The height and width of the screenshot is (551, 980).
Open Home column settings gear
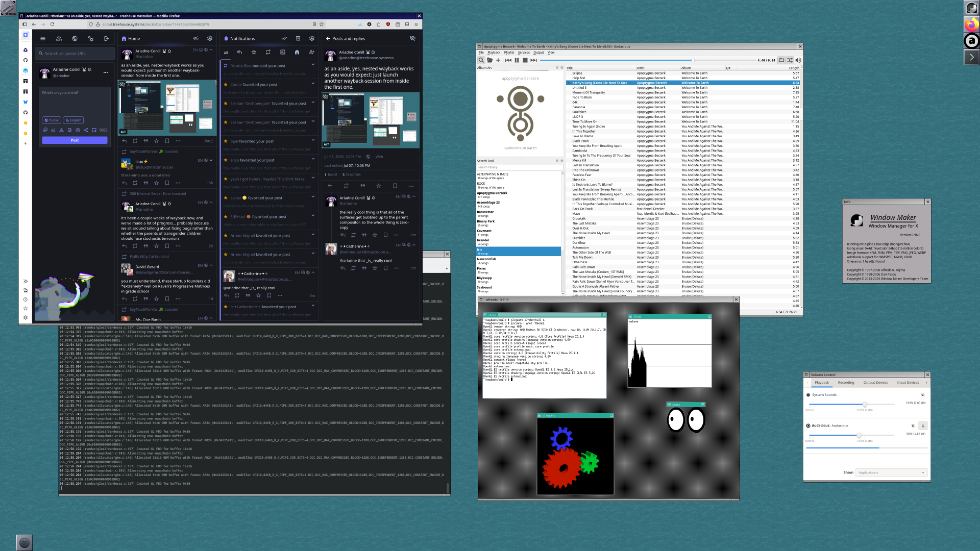pyautogui.click(x=210, y=38)
